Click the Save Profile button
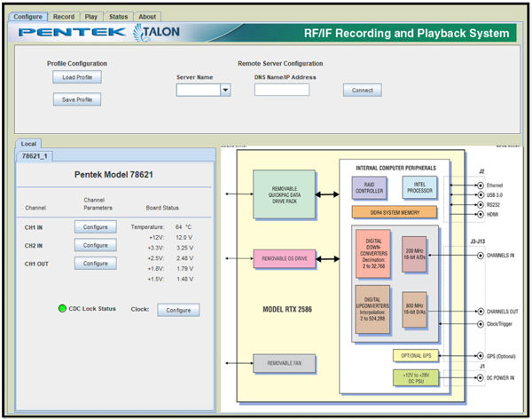532x419 pixels. point(77,99)
